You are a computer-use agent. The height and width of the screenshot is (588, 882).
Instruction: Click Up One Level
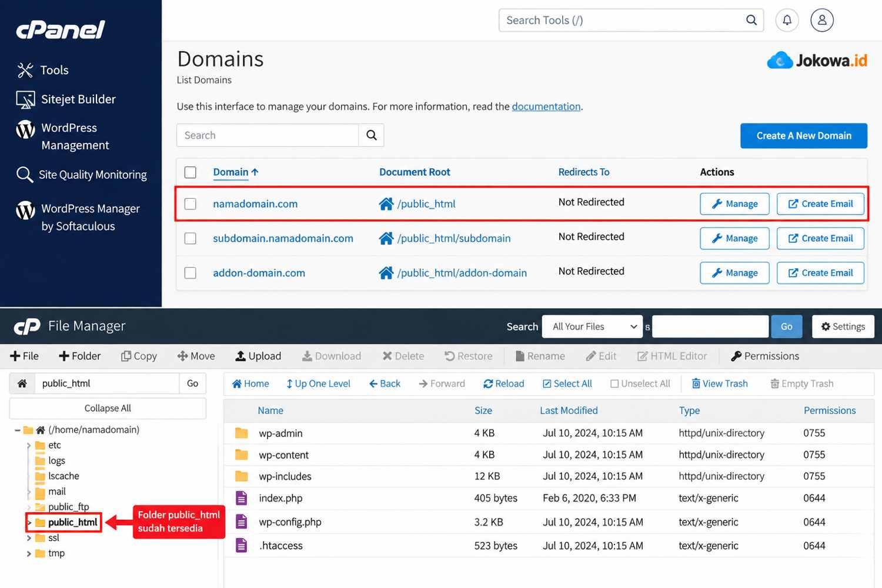tap(318, 384)
